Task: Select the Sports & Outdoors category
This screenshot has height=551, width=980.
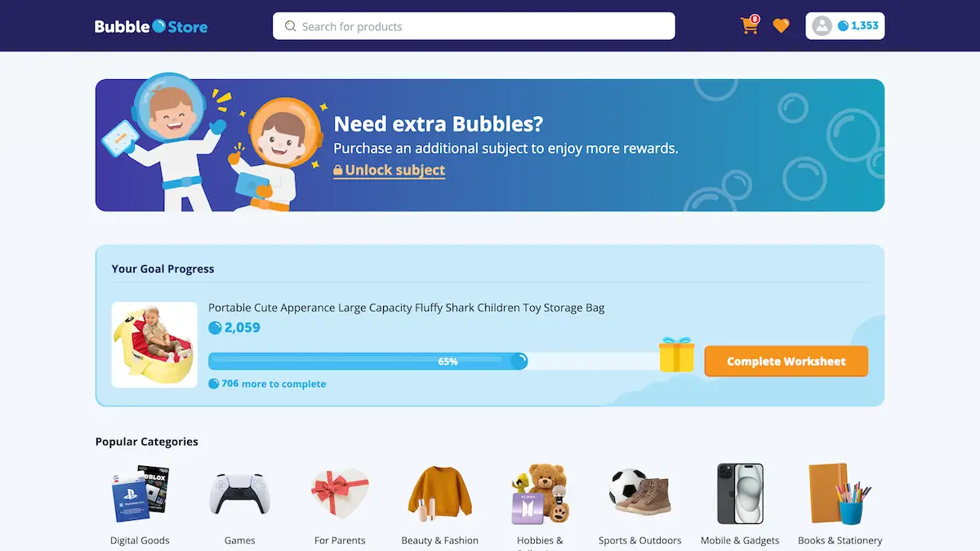Action: click(x=639, y=505)
